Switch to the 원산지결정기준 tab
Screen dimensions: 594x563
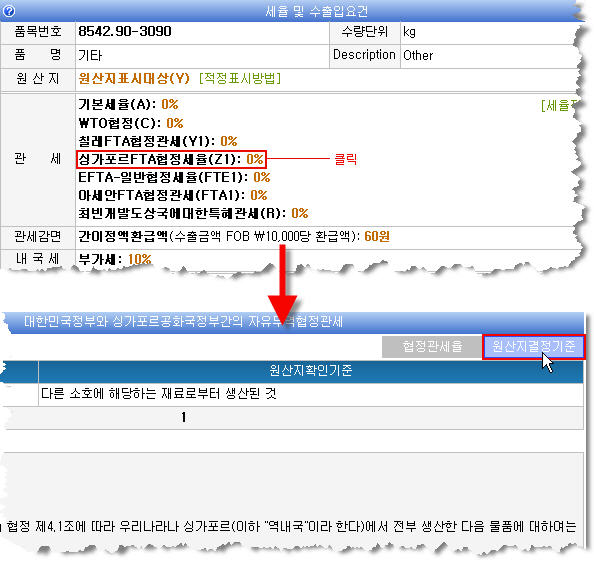point(534,347)
